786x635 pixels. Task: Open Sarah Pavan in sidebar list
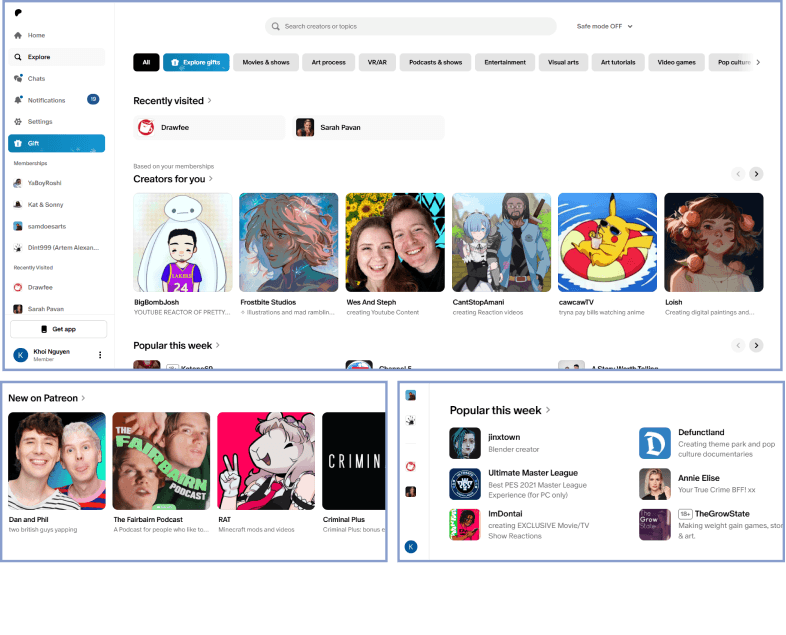[x=57, y=309]
